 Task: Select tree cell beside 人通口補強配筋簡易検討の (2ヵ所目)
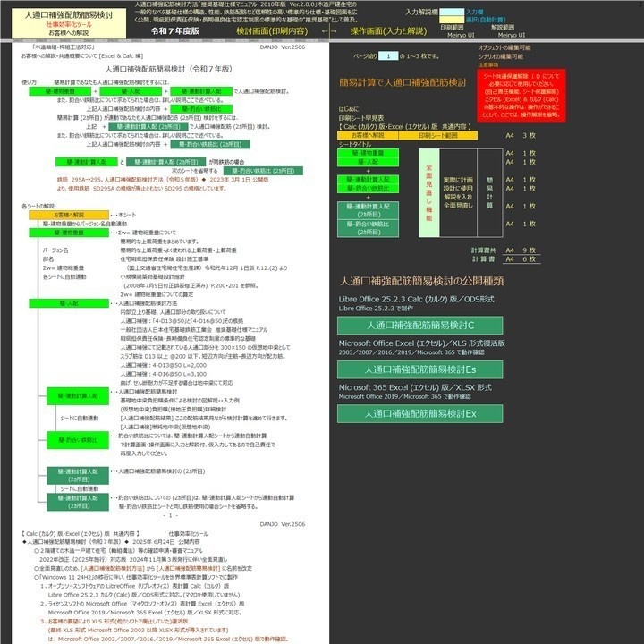78,476
